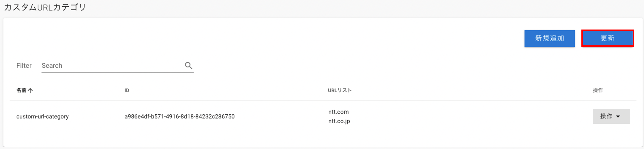
Task: Click the 更新 refresh button
Action: coord(607,38)
